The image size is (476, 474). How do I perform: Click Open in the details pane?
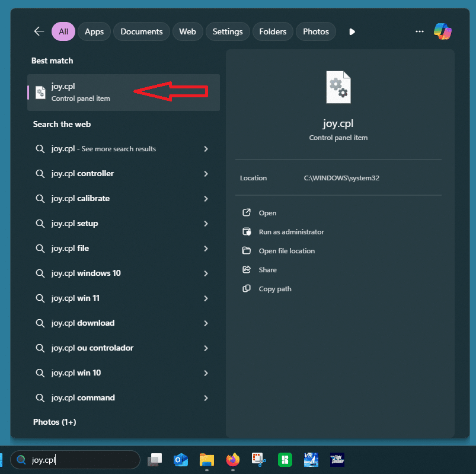[x=267, y=213]
